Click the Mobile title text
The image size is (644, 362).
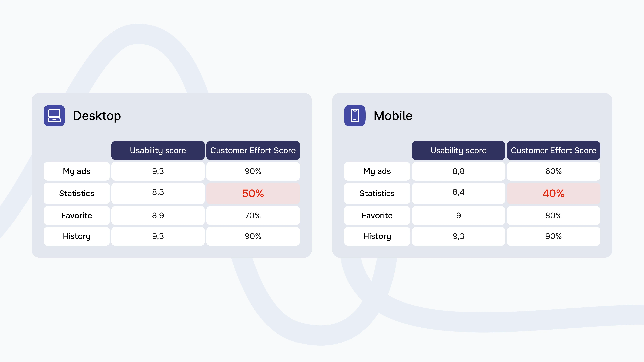tap(393, 116)
